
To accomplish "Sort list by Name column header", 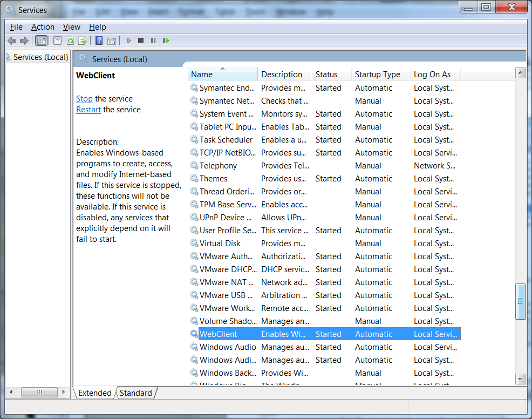I will pos(222,75).
